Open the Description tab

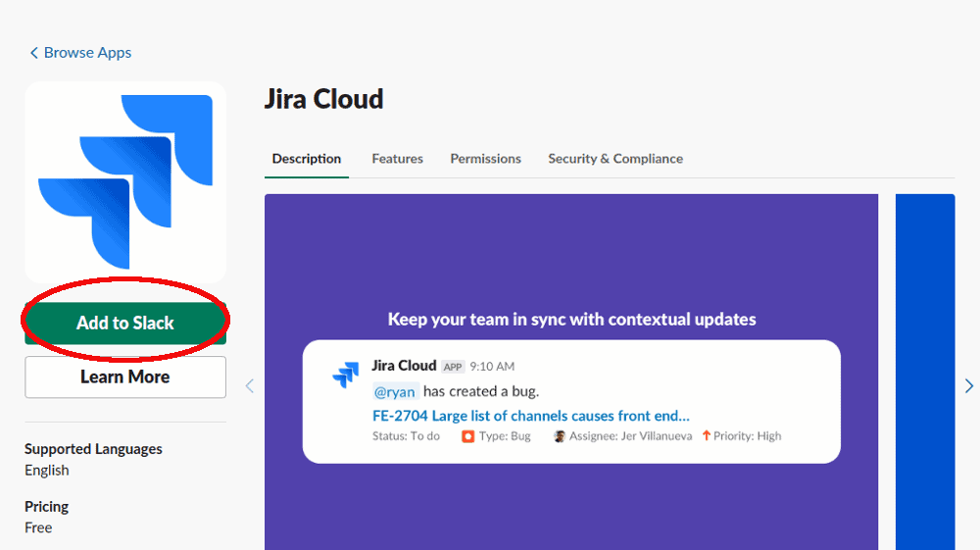pyautogui.click(x=306, y=159)
